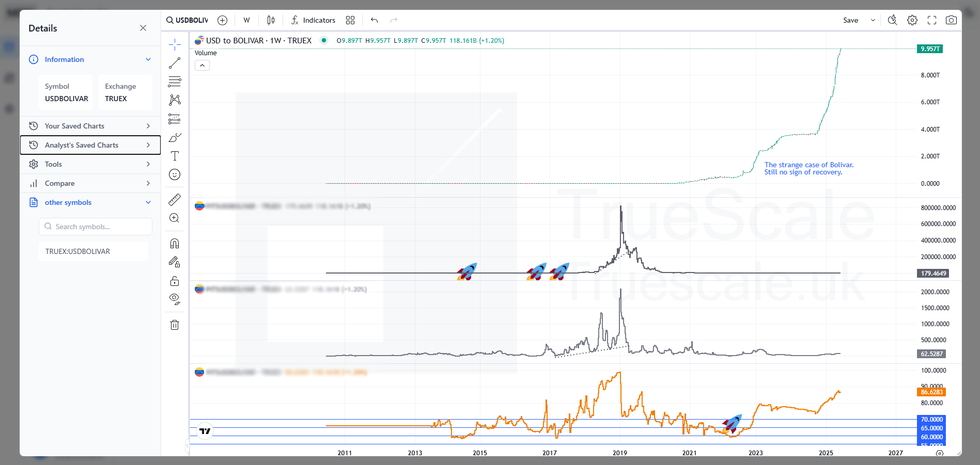This screenshot has width=980, height=465.
Task: Open Analyst's Saved Charts menu item
Action: tap(90, 145)
